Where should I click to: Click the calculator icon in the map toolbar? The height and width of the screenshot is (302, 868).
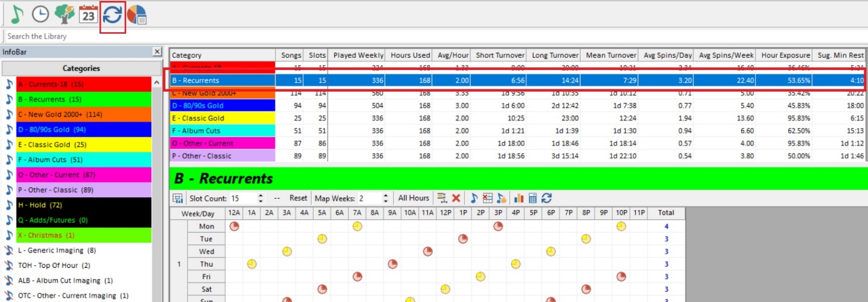533,198
